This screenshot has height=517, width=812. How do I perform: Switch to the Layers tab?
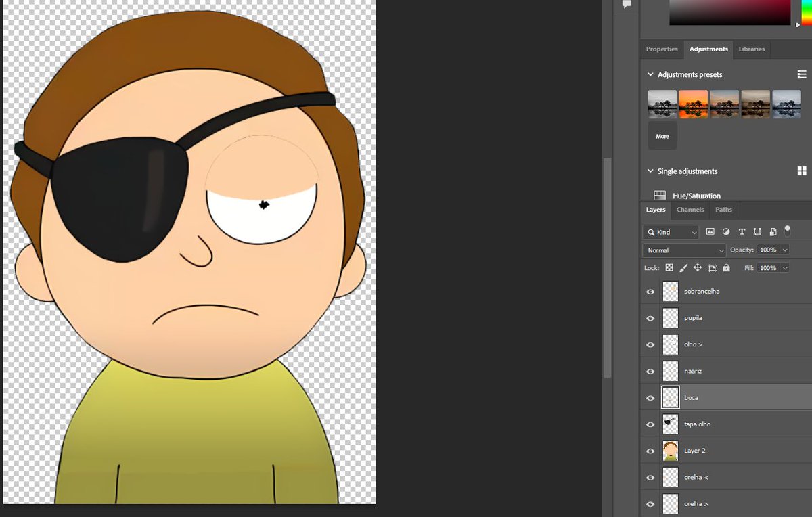click(656, 210)
